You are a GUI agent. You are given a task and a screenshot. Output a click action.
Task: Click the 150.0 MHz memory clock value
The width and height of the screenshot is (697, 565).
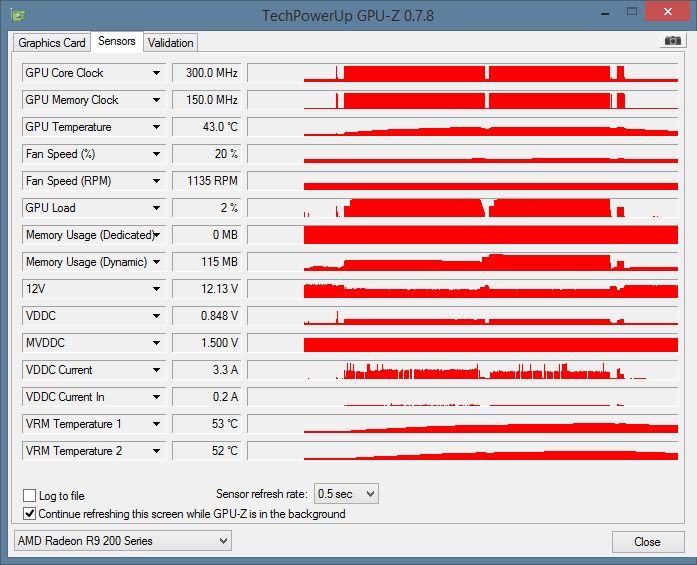tap(207, 100)
